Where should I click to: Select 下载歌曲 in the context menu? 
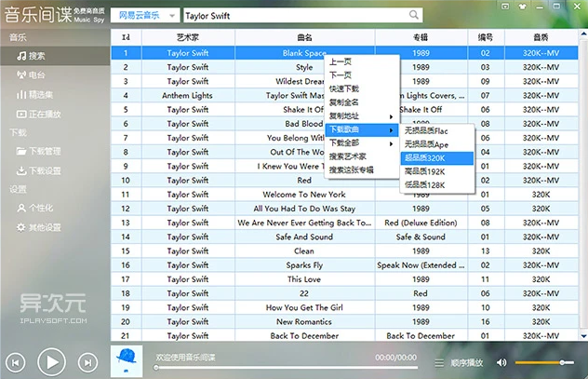point(362,129)
